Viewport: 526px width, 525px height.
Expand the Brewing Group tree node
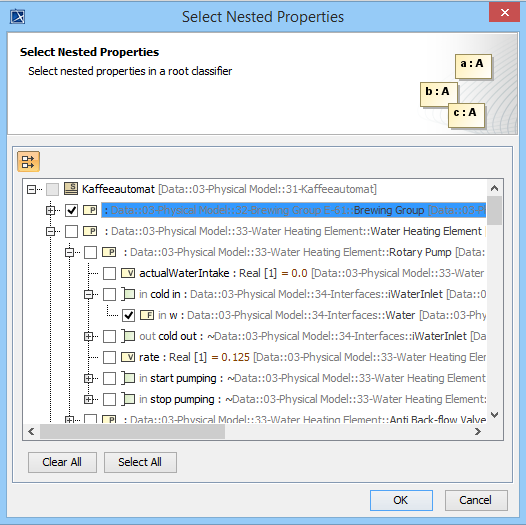(50, 210)
